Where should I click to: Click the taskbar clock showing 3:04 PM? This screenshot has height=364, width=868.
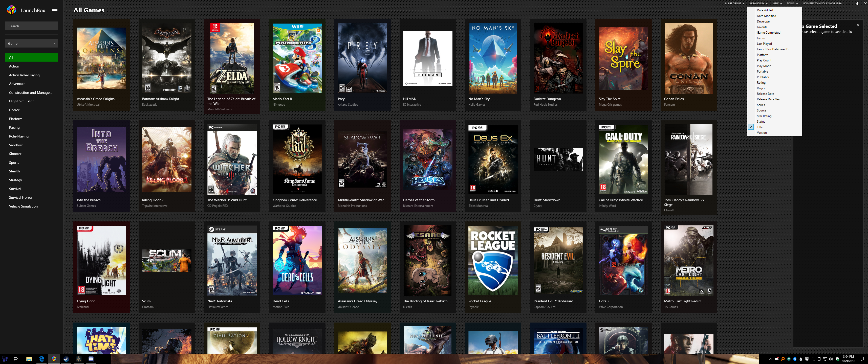[849, 359]
